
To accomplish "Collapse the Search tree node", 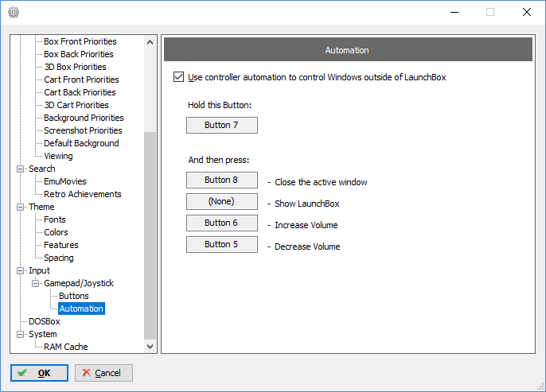I will coord(21,169).
